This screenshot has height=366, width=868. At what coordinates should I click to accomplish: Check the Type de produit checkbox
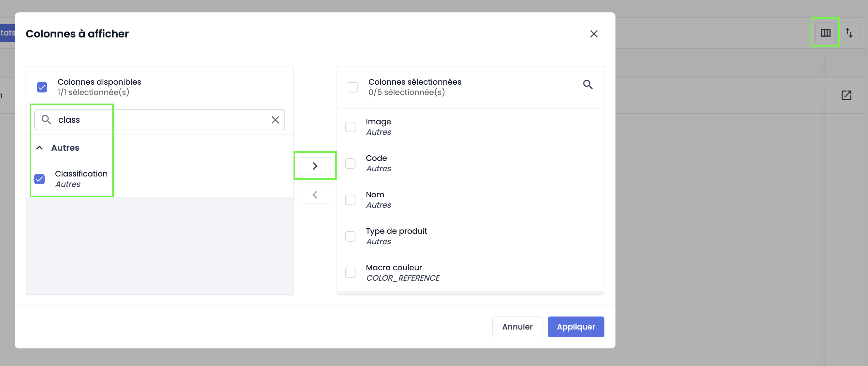[350, 236]
